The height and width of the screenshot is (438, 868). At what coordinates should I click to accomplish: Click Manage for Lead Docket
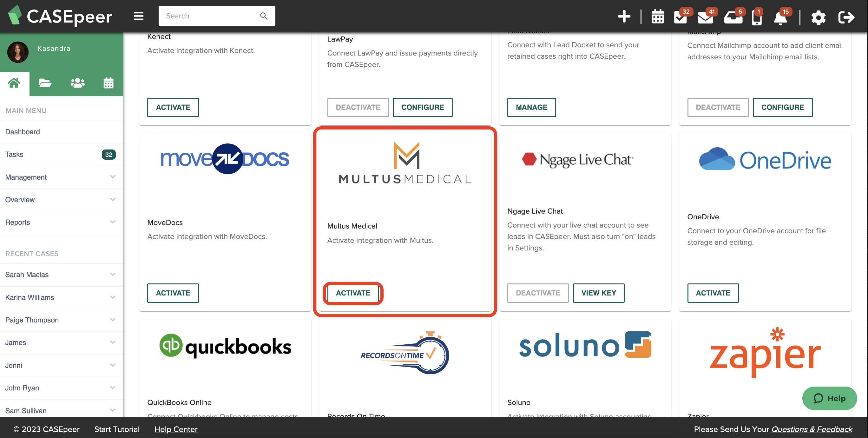point(531,108)
